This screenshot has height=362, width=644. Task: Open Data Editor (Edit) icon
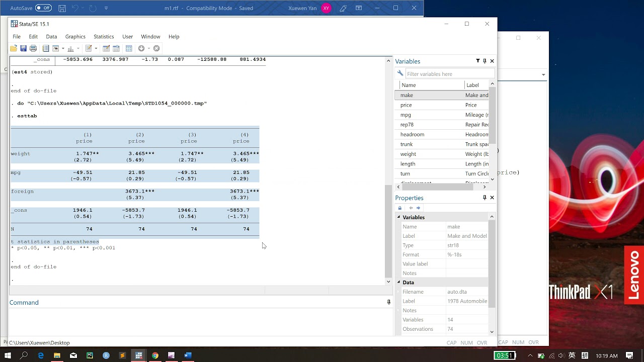click(x=106, y=48)
